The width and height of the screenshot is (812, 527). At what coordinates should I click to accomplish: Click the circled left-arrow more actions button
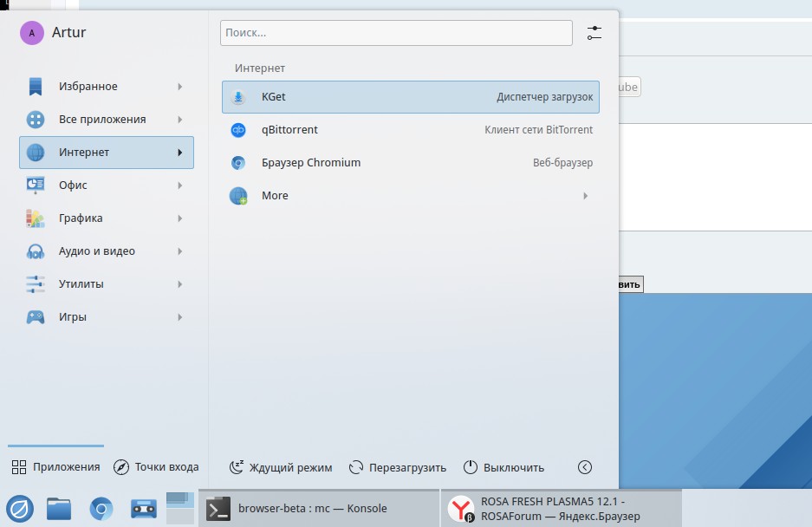pos(585,467)
